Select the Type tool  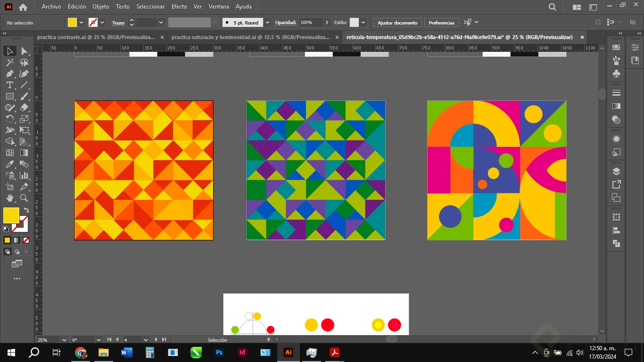[10, 85]
